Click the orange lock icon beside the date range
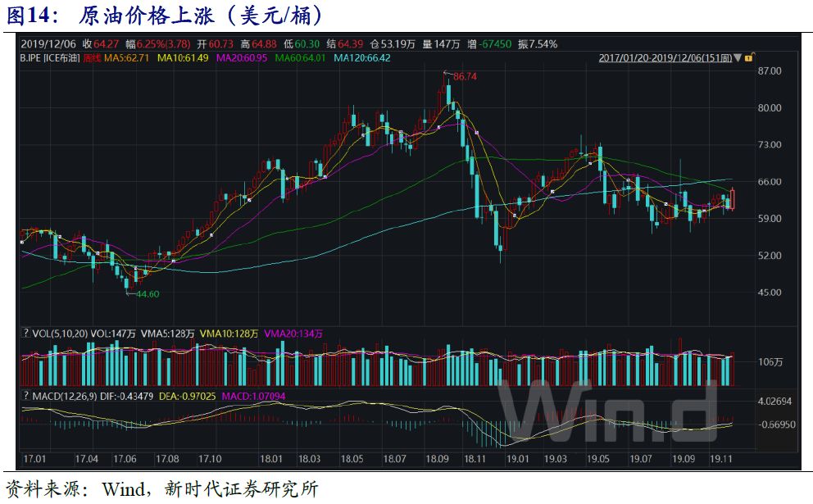This screenshot has width=813, height=504. point(748,58)
